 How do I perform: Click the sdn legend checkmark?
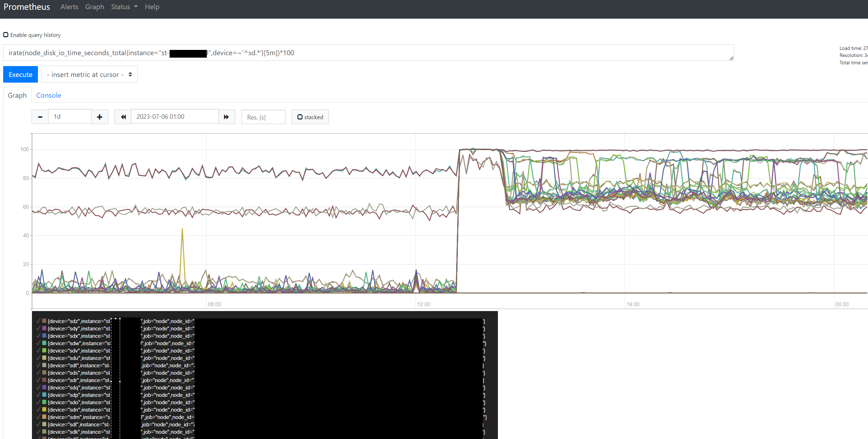(x=38, y=409)
